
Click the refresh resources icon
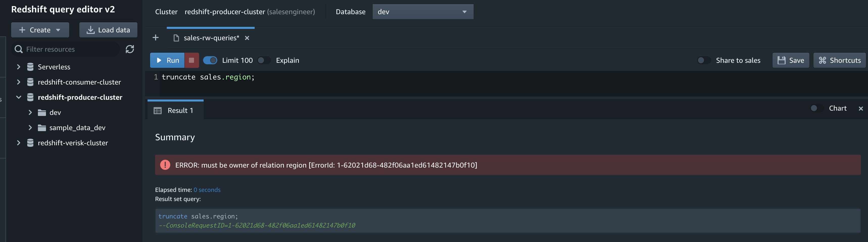pos(130,49)
